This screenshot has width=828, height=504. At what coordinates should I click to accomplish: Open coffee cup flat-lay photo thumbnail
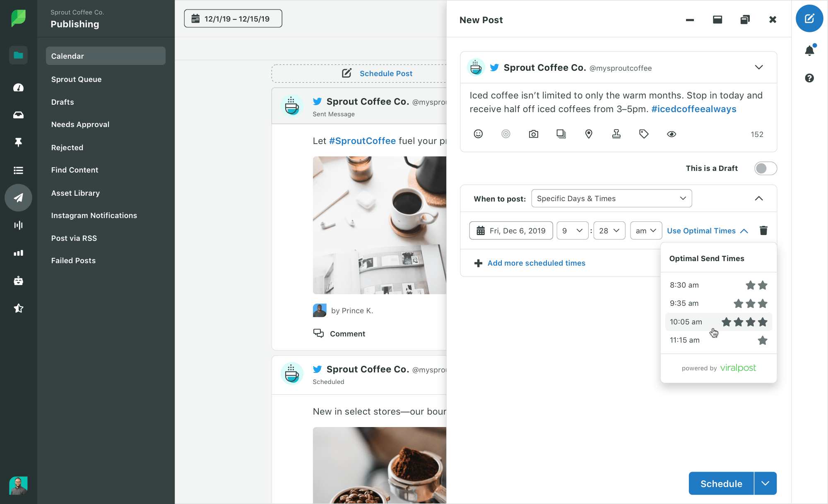pos(380,225)
